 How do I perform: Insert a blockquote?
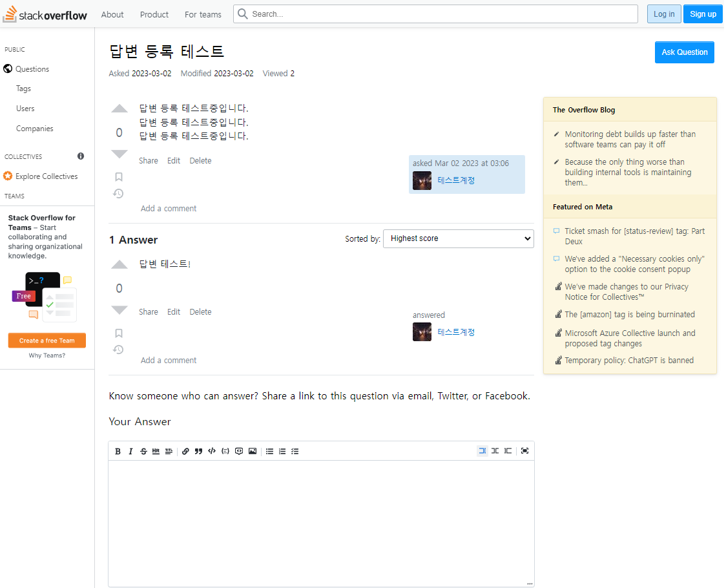click(199, 451)
